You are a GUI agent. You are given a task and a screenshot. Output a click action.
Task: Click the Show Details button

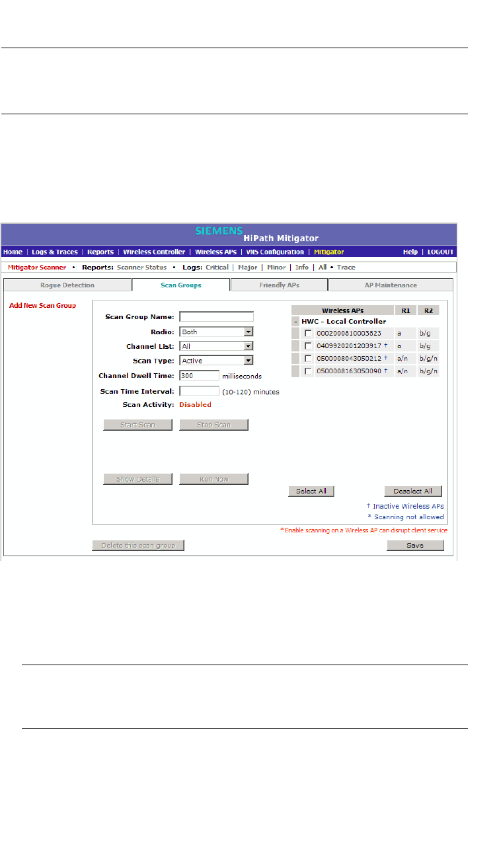pyautogui.click(x=137, y=479)
